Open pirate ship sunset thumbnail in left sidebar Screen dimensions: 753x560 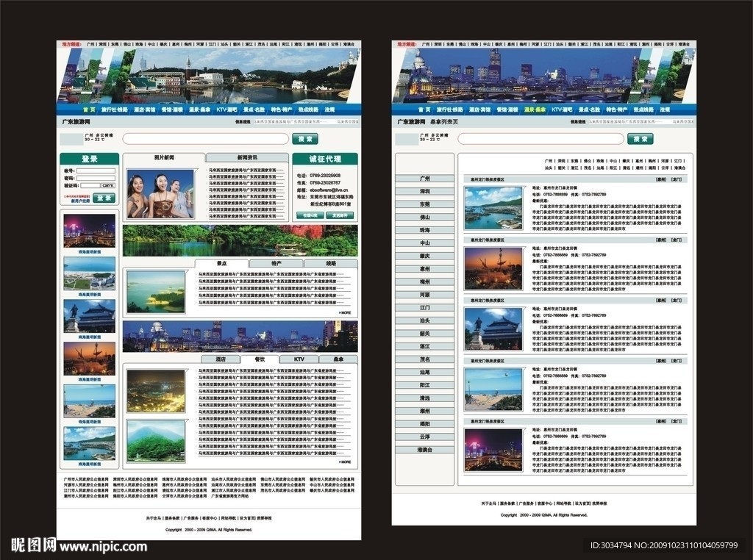point(89,359)
